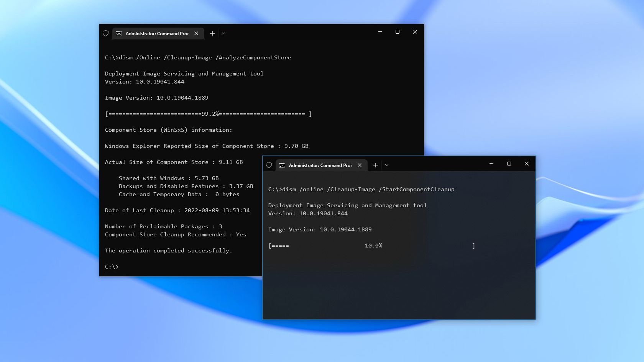
Task: Click 'Windows Explorer Reported Size of Component Store' line
Action: click(x=207, y=146)
